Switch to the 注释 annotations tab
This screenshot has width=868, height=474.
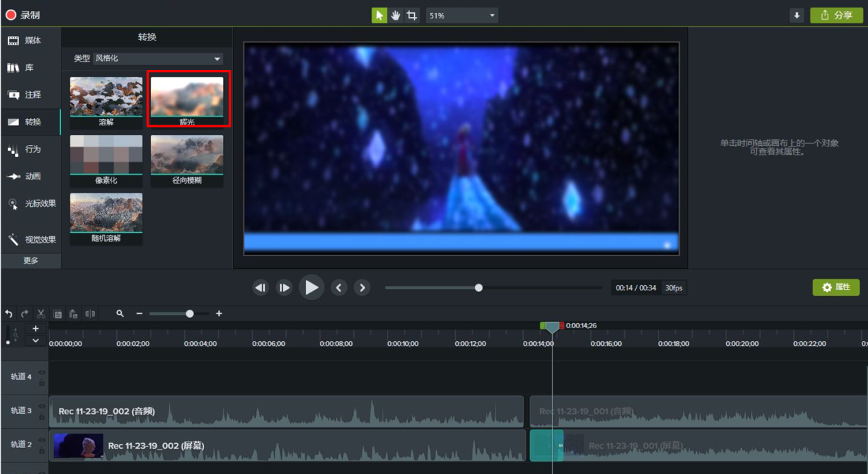tap(31, 95)
